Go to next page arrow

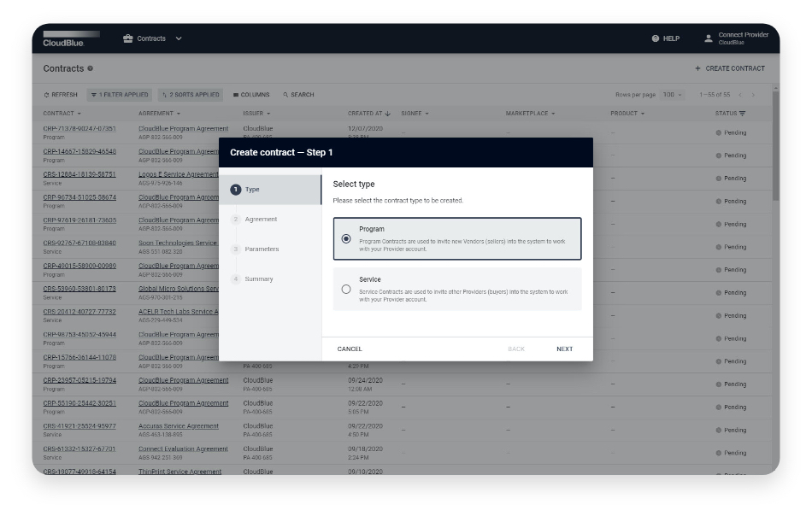click(754, 95)
